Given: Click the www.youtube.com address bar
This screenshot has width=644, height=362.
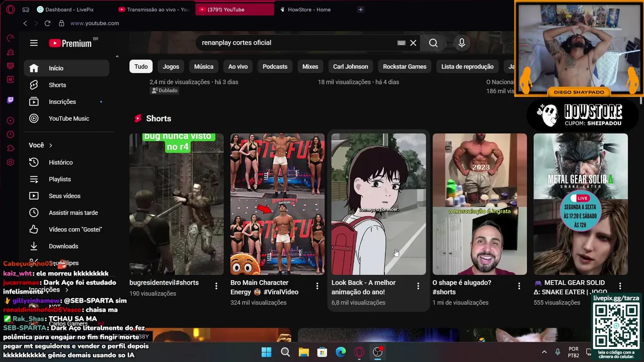Looking at the screenshot, I should point(95,23).
